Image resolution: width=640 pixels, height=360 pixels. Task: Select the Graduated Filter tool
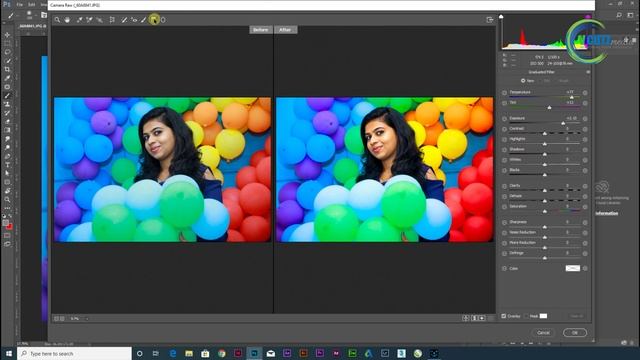154,20
